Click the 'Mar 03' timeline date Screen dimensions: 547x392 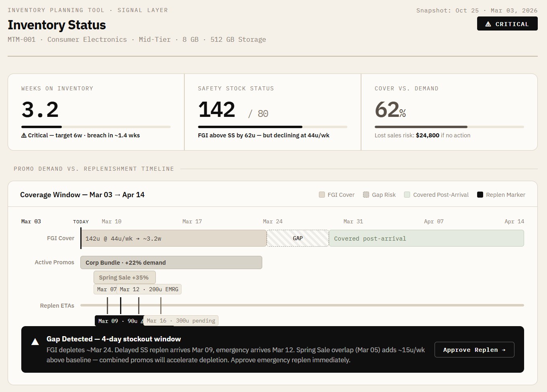31,221
